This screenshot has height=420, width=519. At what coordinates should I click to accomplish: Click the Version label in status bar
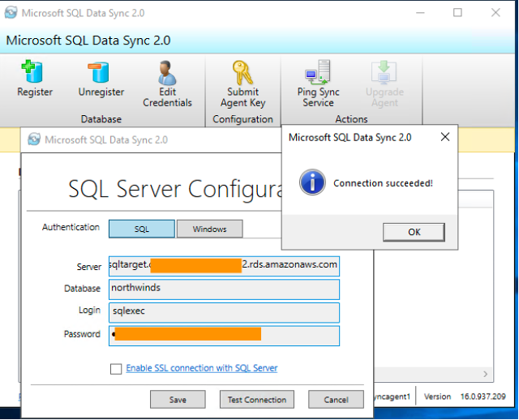pos(438,396)
